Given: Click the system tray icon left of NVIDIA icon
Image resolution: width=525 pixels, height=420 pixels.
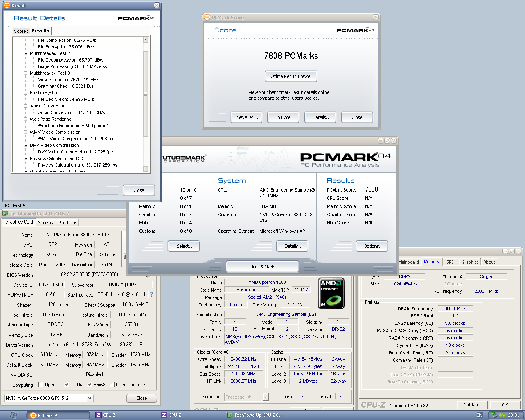Looking at the screenshot, I should 494,415.
